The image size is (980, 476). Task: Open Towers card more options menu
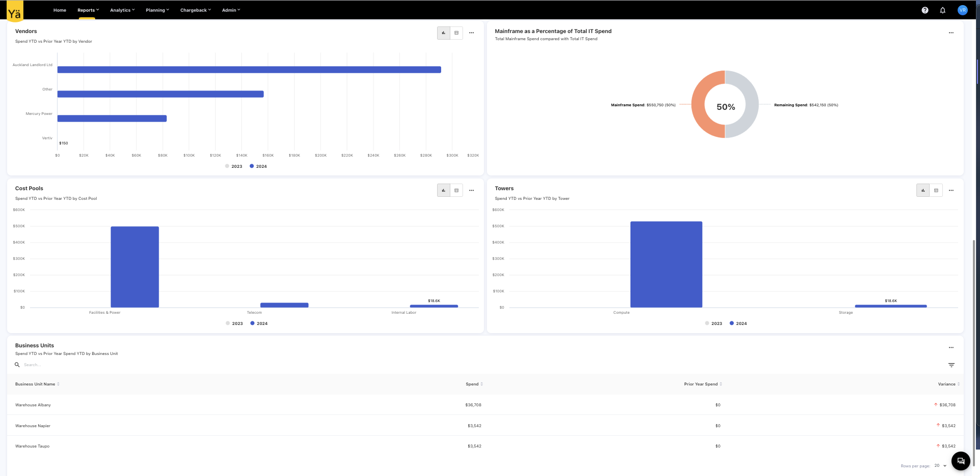tap(950, 190)
